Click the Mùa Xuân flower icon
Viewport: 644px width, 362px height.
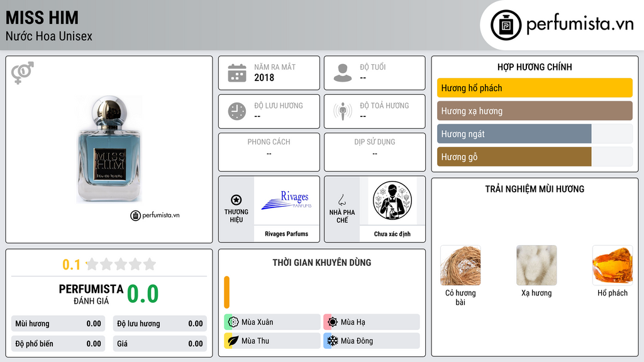pos(233,322)
